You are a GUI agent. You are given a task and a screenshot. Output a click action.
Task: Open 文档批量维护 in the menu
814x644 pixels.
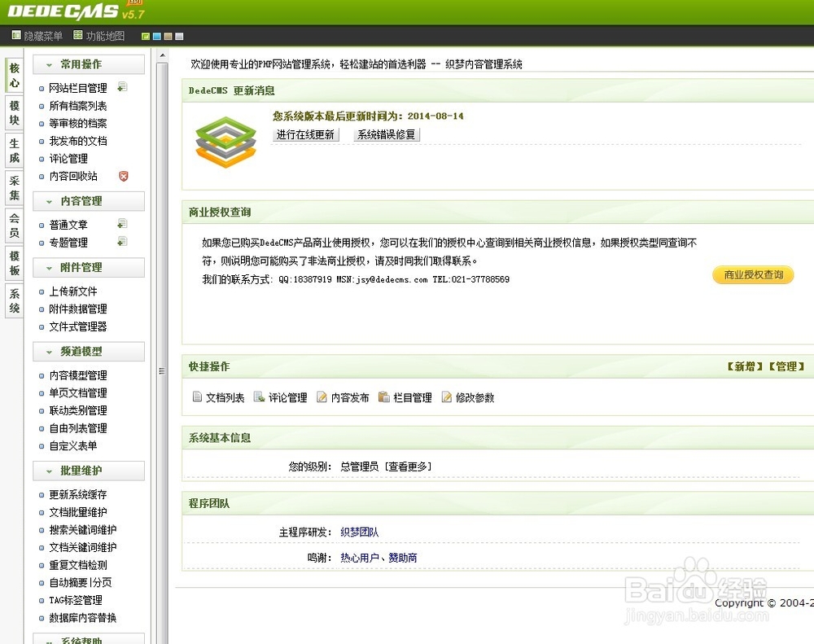pos(78,512)
